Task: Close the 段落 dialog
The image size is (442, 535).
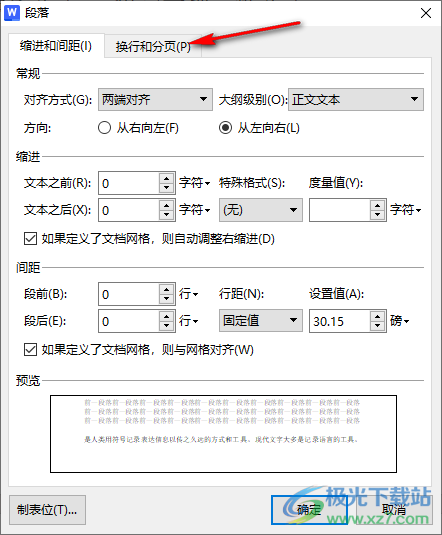Action: point(426,13)
